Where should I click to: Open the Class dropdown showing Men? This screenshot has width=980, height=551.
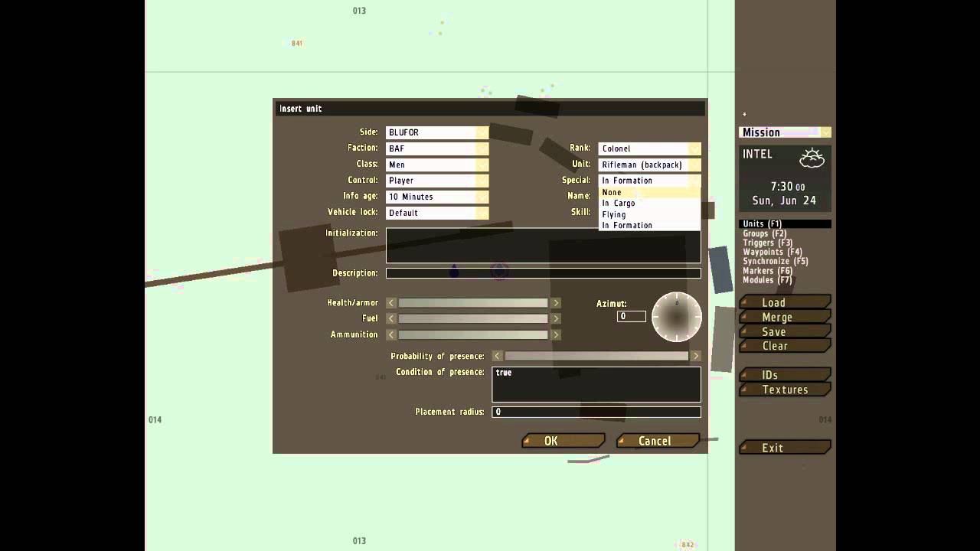coord(437,165)
